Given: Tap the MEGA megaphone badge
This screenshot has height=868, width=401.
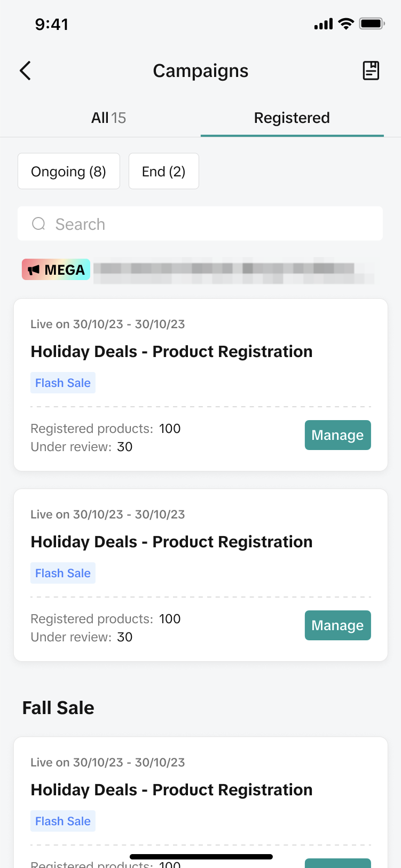Looking at the screenshot, I should (x=56, y=270).
